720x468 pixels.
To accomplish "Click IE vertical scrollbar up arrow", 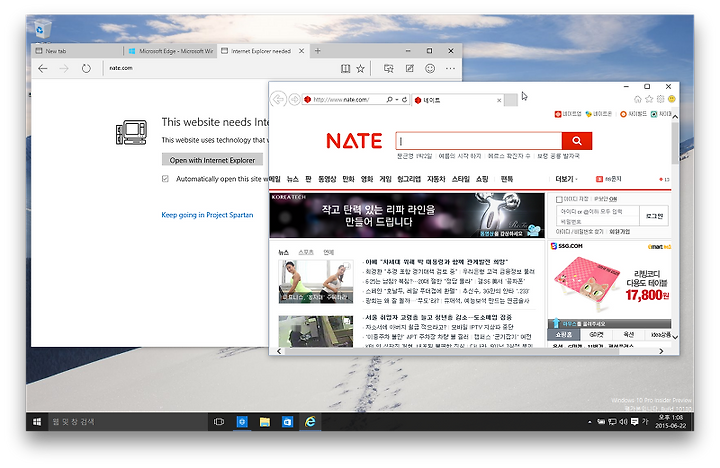I will [x=675, y=117].
